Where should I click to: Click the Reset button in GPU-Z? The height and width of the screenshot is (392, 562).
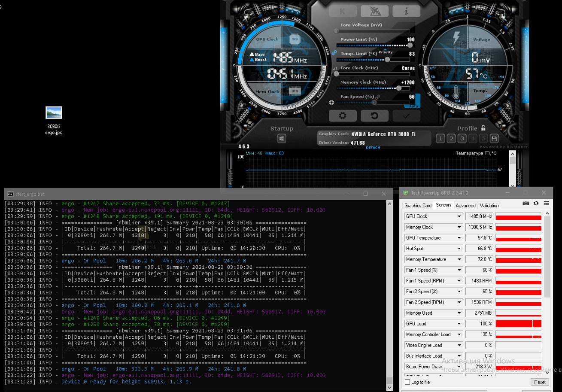540,382
